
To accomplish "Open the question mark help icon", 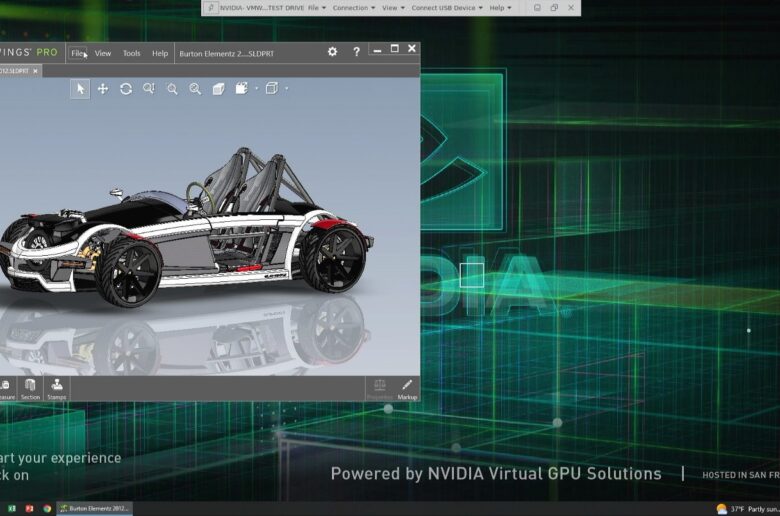I will (356, 52).
